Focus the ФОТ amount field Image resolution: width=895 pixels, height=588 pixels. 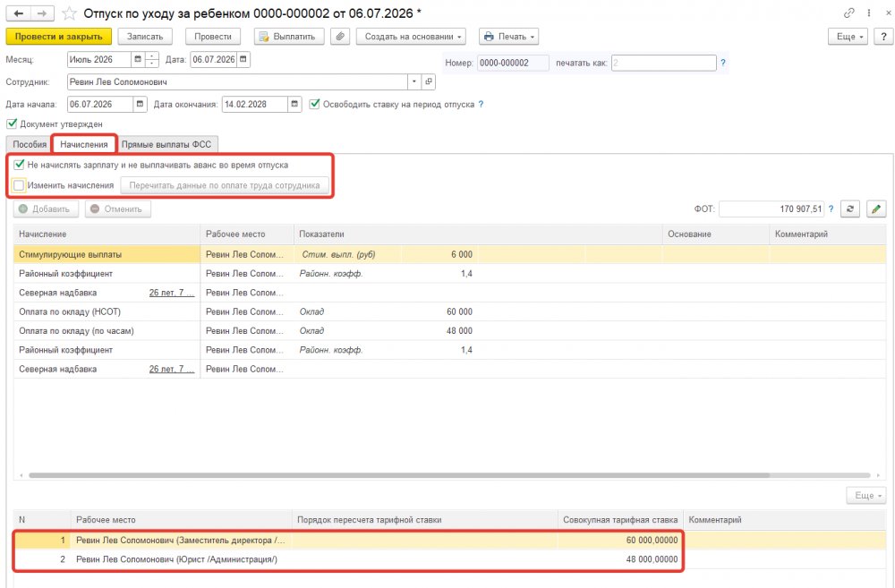point(771,209)
